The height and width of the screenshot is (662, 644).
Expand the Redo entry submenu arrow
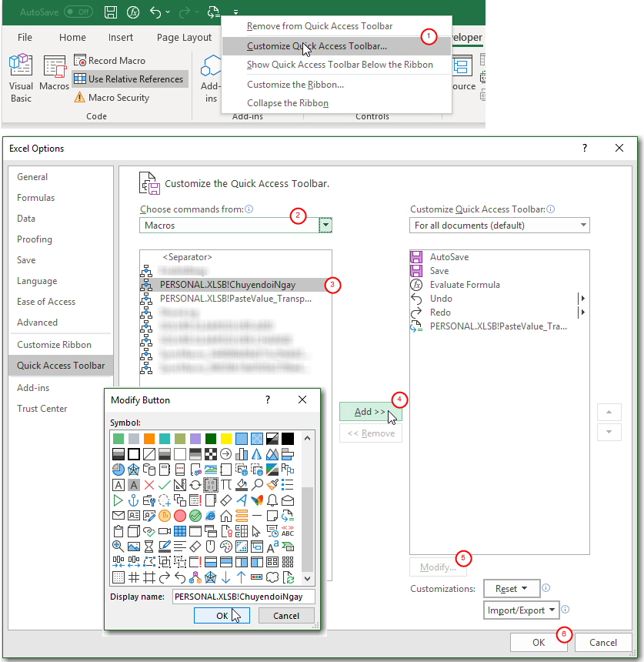point(582,312)
